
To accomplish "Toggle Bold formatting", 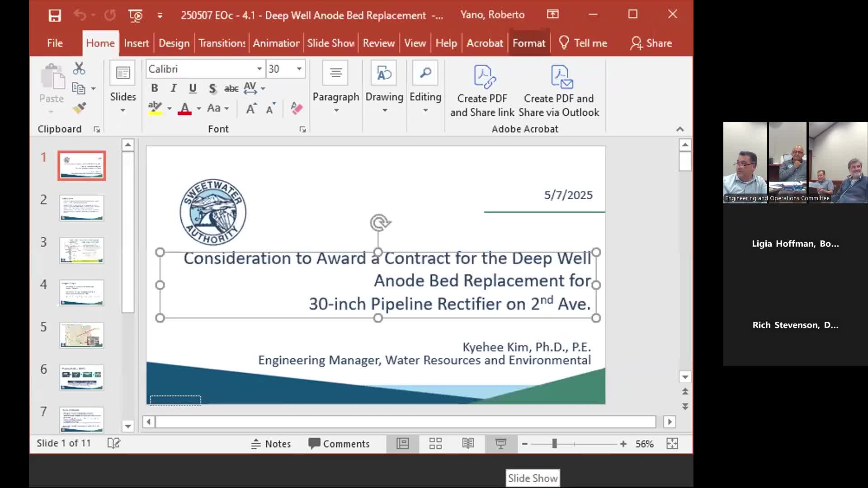I will point(155,88).
